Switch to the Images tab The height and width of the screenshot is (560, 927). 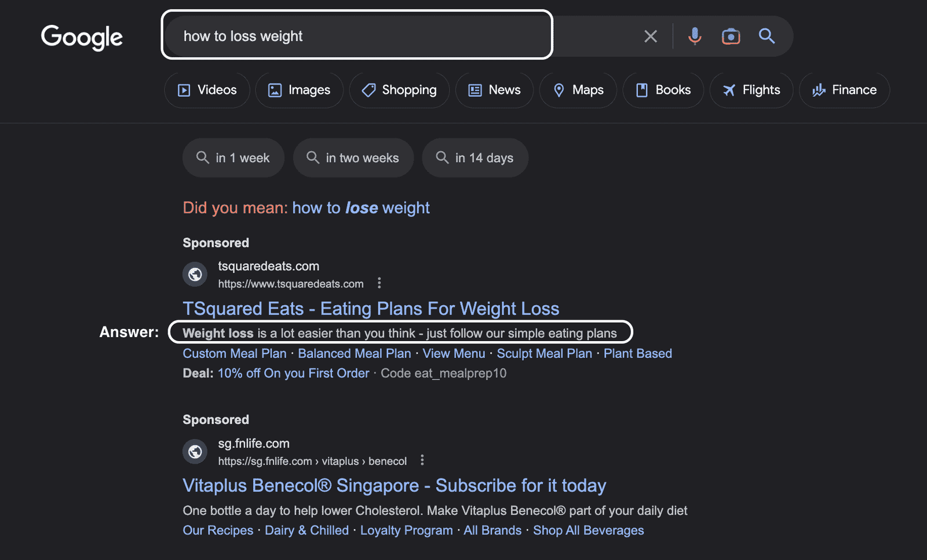[299, 90]
